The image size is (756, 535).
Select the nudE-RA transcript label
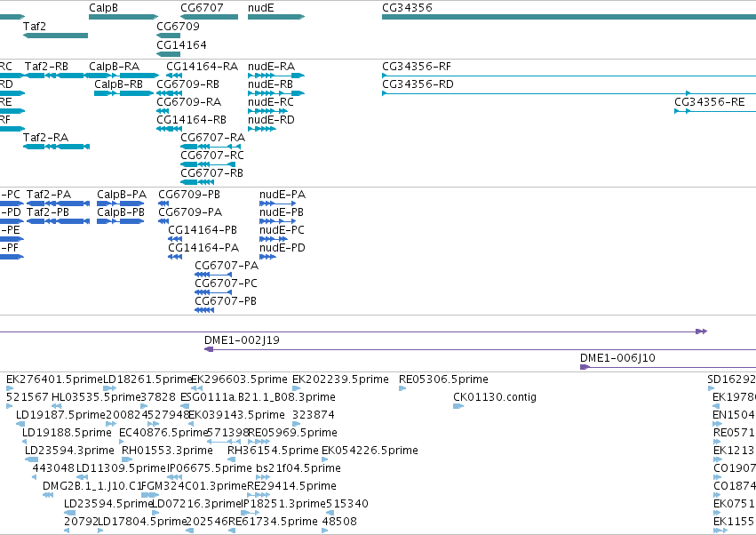[x=272, y=66]
